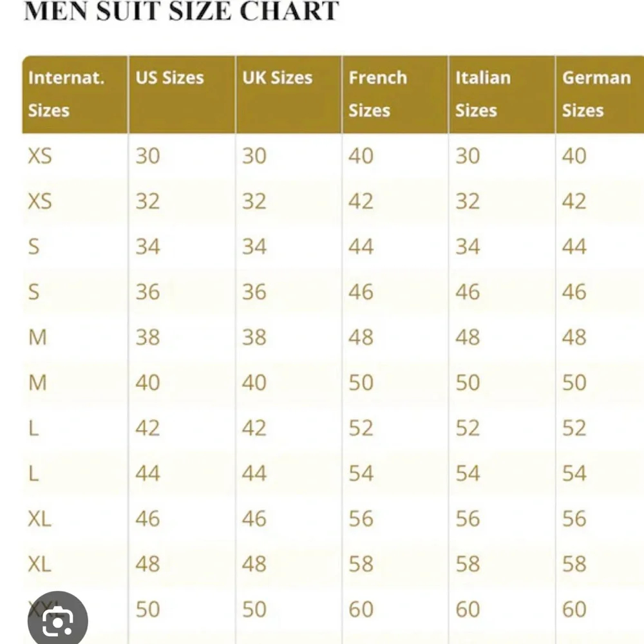Select the XL label in US 46 row
The width and height of the screenshot is (644, 644).
(x=39, y=518)
